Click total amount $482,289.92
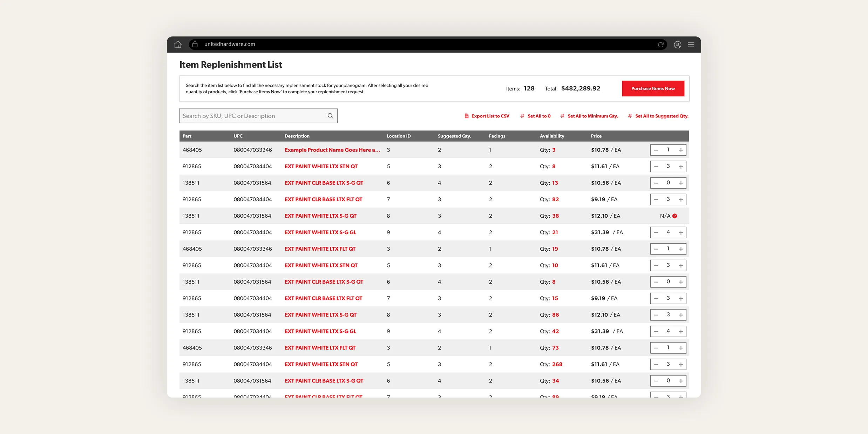Screen dimensions: 868x434 (581, 88)
